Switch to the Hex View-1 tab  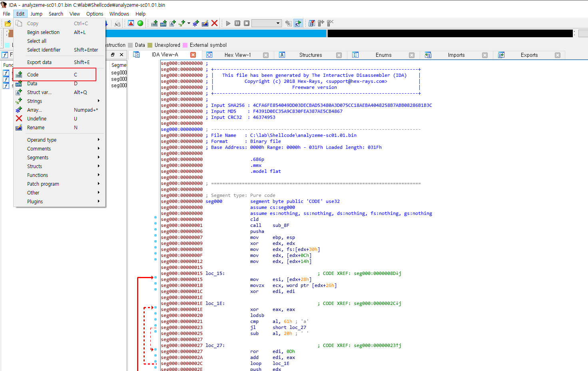237,55
